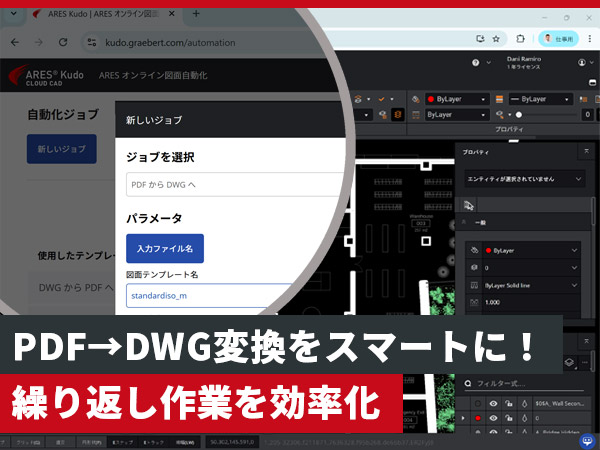The width and height of the screenshot is (600, 450).
Task: Open the ByLayer color property dropdown in panel
Action: [532, 250]
